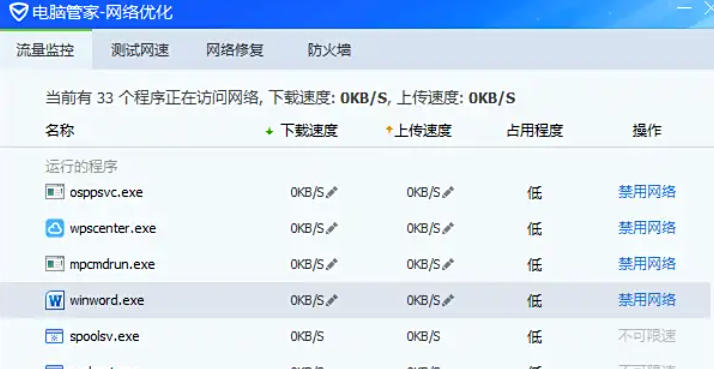This screenshot has height=369, width=714.
Task: Select the osppsvc.exe row name
Action: pyautogui.click(x=106, y=192)
